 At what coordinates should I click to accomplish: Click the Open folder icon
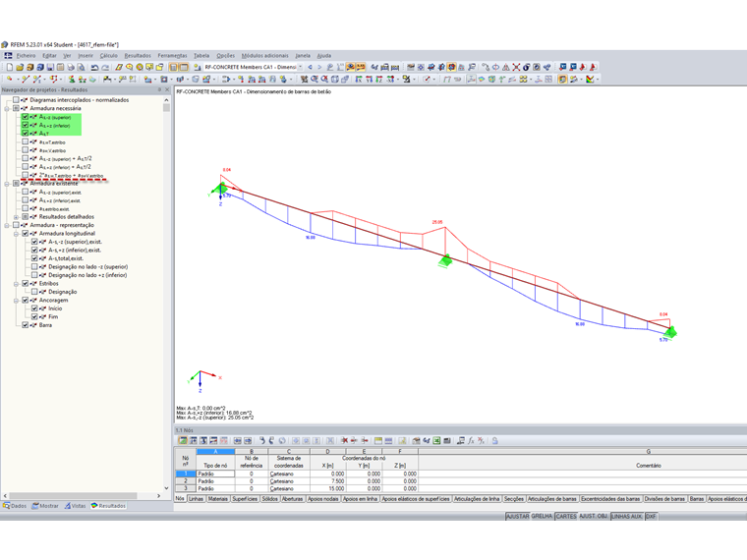(20, 67)
